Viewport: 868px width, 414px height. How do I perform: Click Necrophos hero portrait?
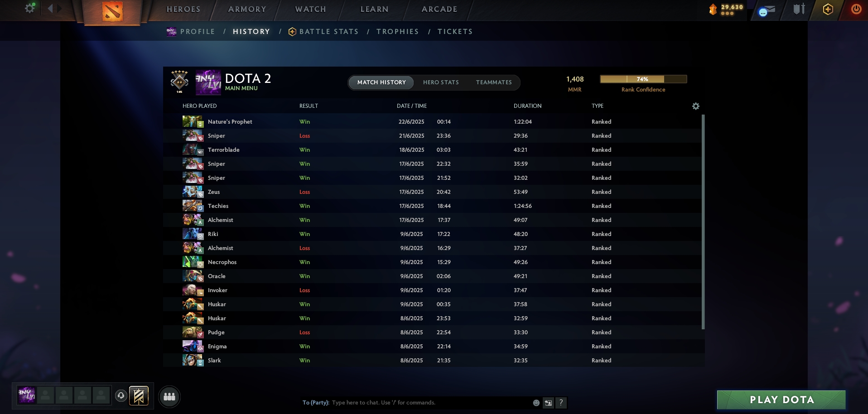(x=193, y=262)
